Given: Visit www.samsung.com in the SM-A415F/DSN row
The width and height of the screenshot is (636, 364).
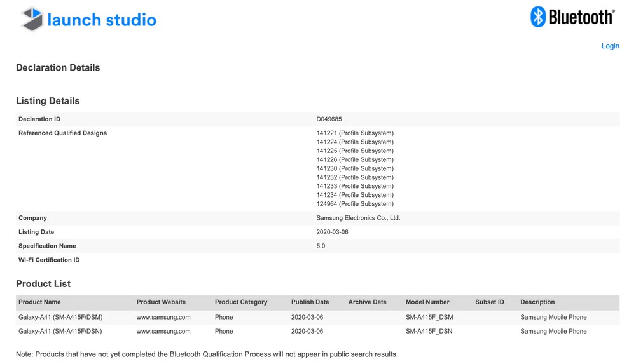Looking at the screenshot, I should click(x=163, y=331).
